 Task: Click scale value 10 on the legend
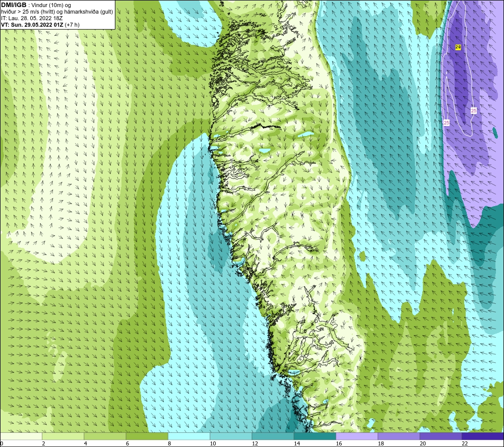pyautogui.click(x=213, y=443)
